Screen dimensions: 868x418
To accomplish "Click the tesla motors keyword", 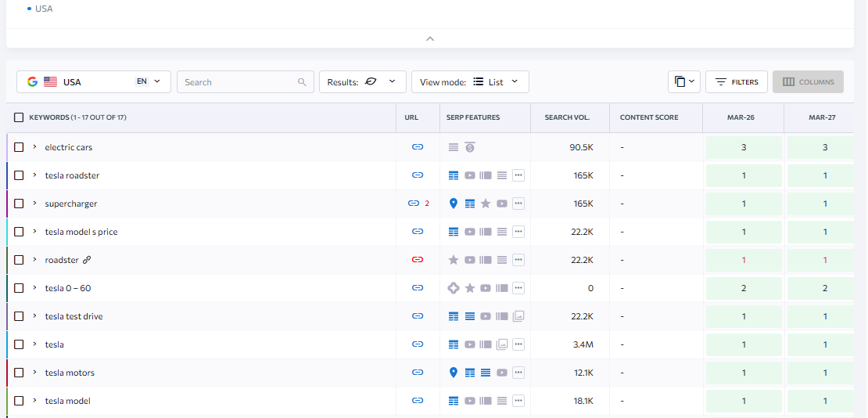I will pos(70,373).
